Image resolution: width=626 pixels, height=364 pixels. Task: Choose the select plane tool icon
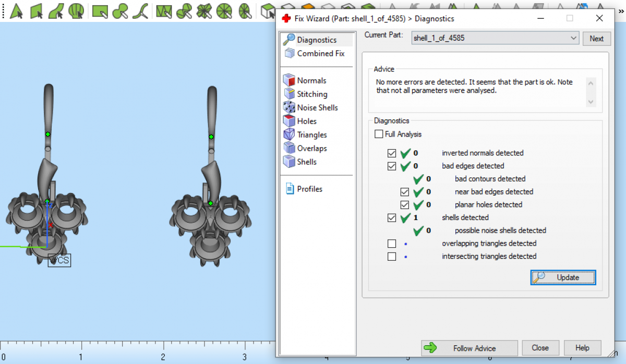(37, 10)
